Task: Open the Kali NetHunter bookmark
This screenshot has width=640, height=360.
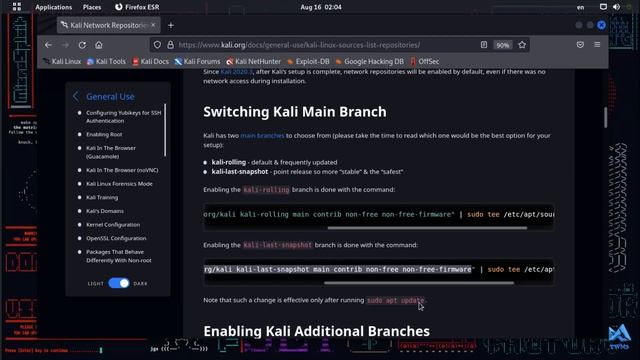Action: (253, 62)
